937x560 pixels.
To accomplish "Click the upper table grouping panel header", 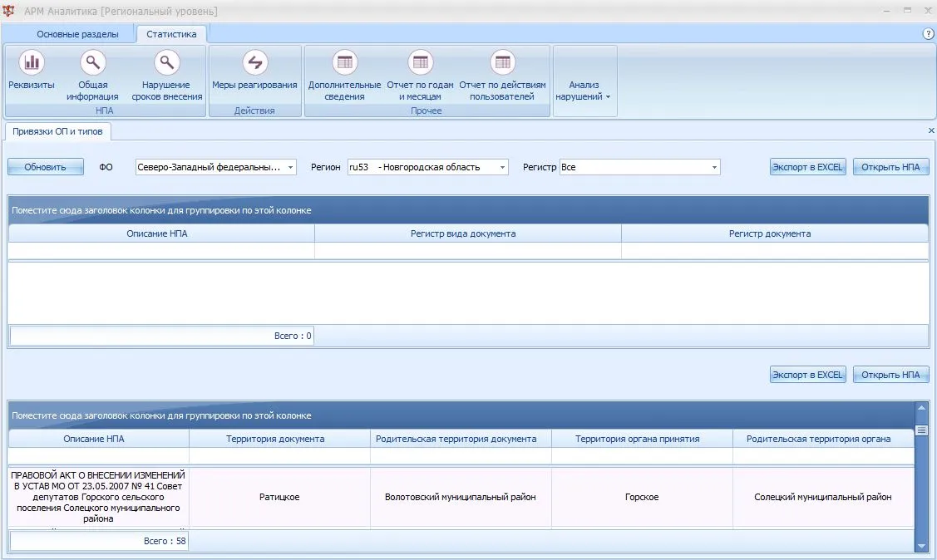I will coord(469,210).
